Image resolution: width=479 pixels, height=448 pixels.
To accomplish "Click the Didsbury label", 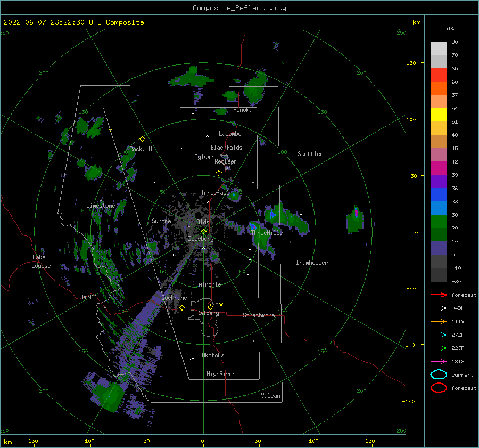I will pyautogui.click(x=201, y=239).
